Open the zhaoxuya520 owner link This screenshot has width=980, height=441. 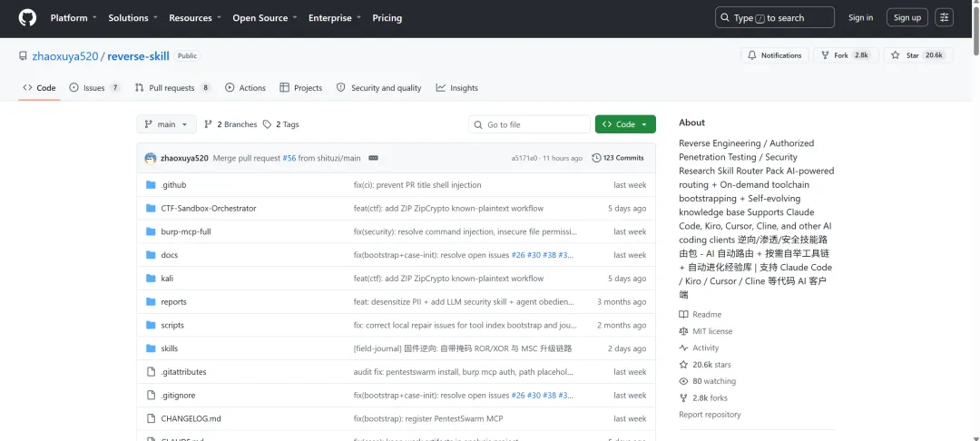(x=65, y=55)
